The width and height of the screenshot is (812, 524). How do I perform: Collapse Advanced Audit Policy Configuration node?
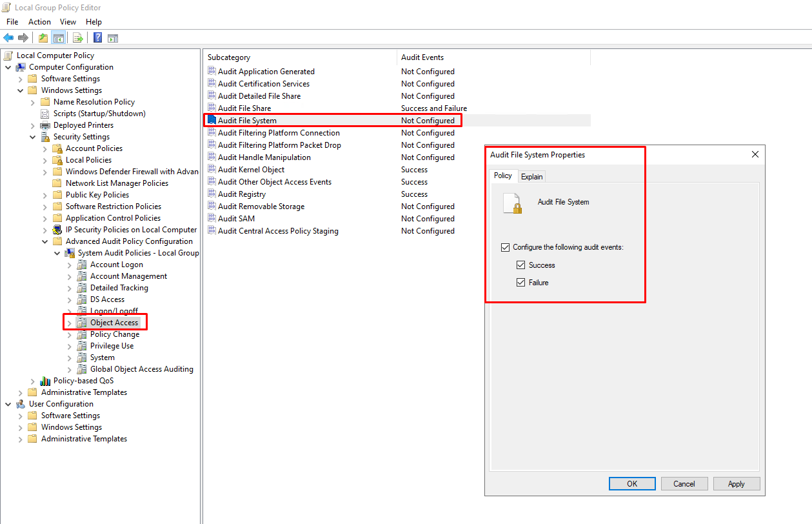45,241
